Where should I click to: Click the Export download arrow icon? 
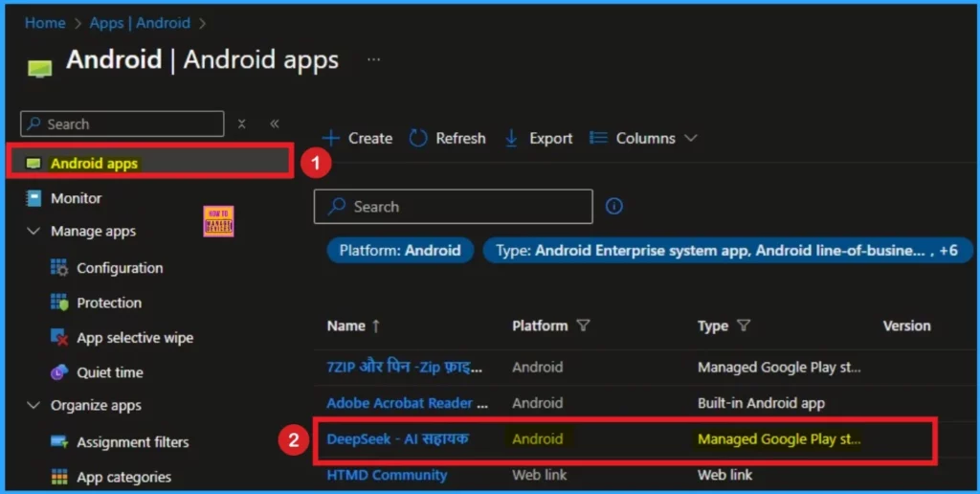click(511, 138)
